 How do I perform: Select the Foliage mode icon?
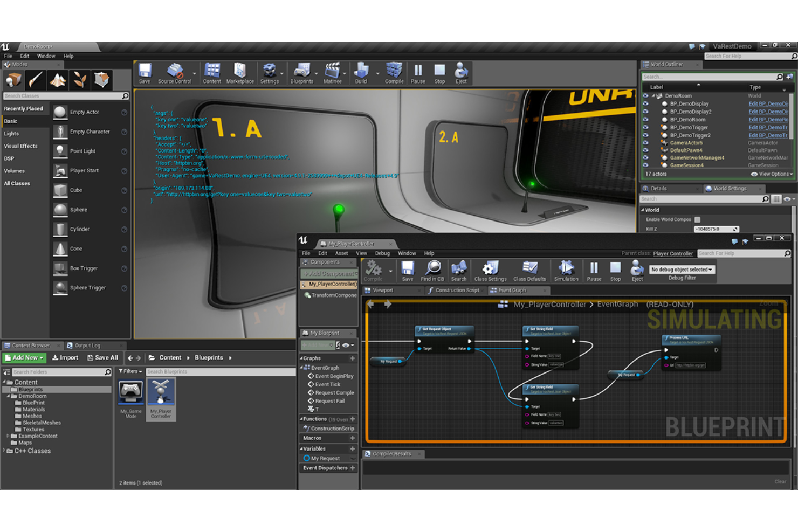(x=80, y=80)
